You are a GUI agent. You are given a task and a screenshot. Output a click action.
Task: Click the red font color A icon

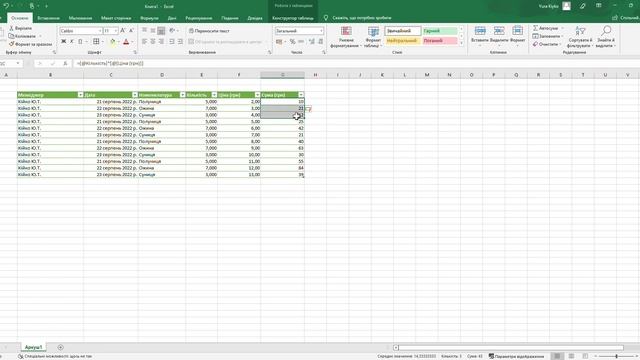point(126,42)
